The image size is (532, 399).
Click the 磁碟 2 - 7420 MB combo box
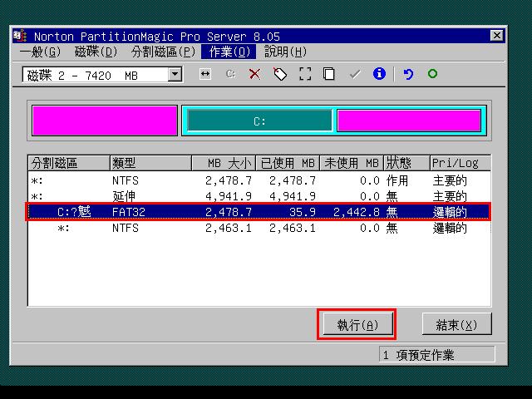tap(102, 75)
